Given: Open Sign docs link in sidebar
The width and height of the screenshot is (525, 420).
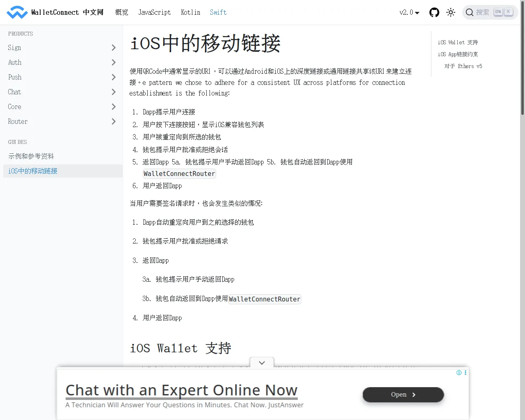Looking at the screenshot, I should [x=14, y=48].
